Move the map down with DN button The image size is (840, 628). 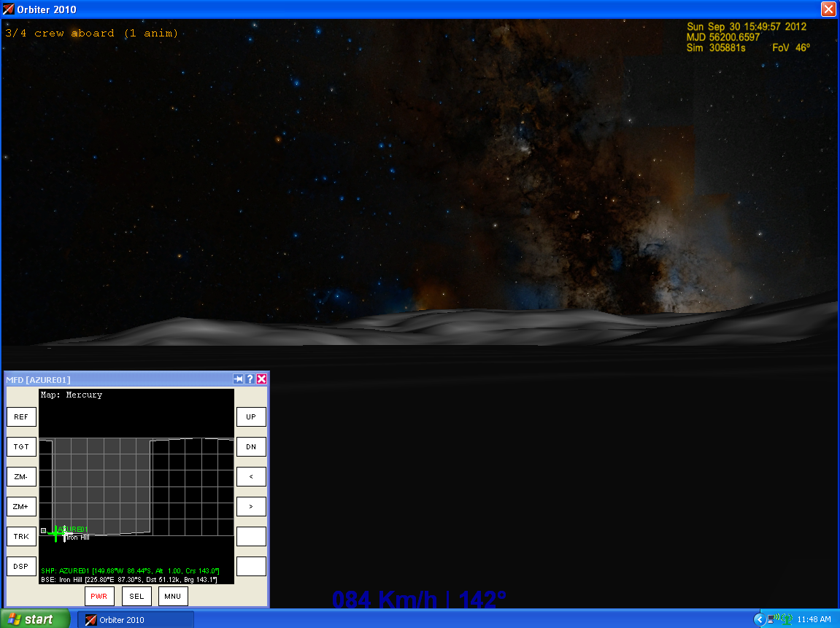(x=251, y=447)
